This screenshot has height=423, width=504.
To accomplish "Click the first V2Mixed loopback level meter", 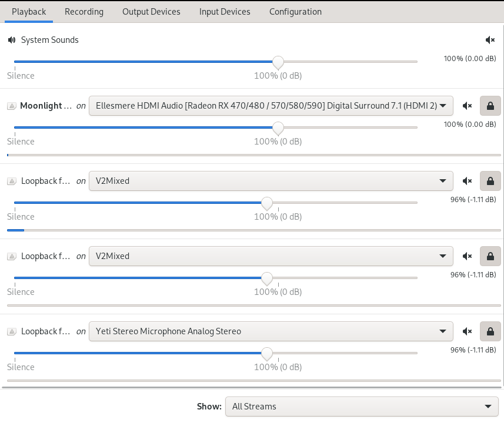I will 254,230.
